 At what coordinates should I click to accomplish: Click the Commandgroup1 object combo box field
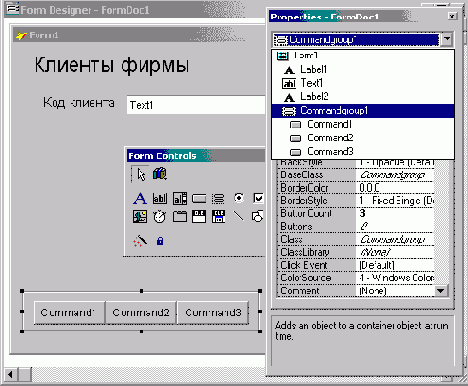pyautogui.click(x=356, y=40)
